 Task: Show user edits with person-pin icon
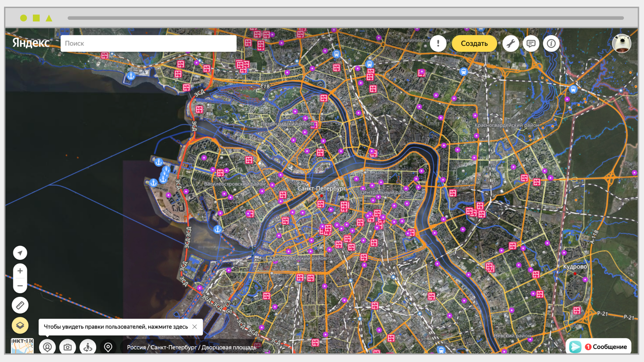pos(47,347)
